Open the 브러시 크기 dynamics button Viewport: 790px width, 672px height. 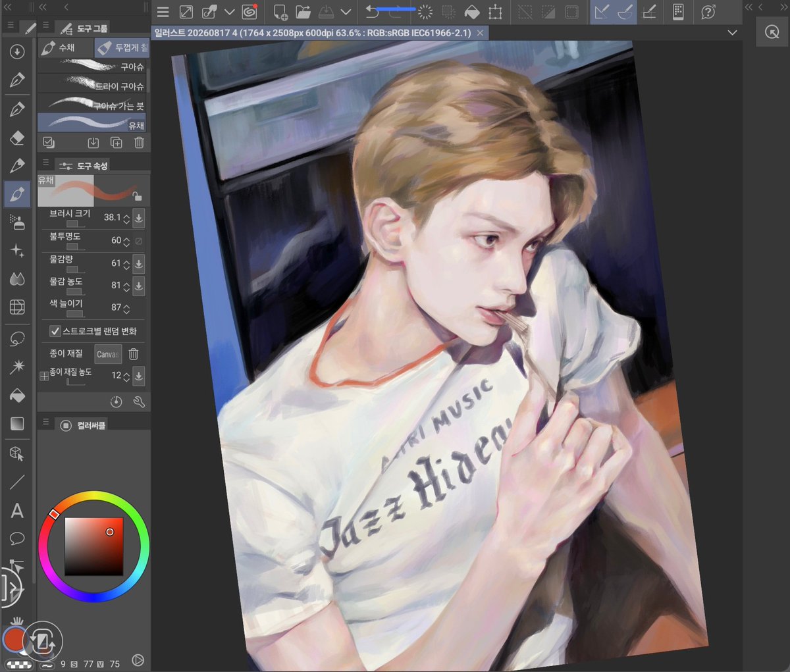pos(138,218)
